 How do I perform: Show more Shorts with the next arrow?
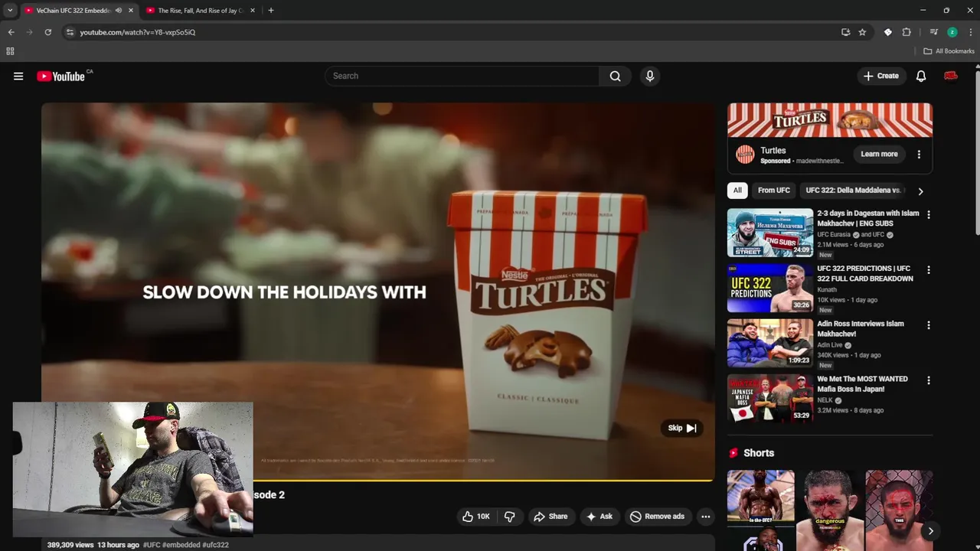point(930,531)
